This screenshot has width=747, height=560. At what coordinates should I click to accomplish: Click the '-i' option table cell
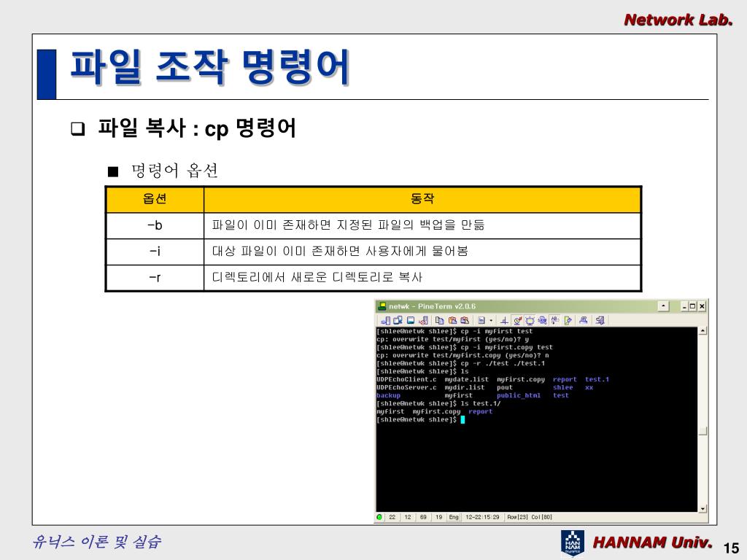pos(155,252)
